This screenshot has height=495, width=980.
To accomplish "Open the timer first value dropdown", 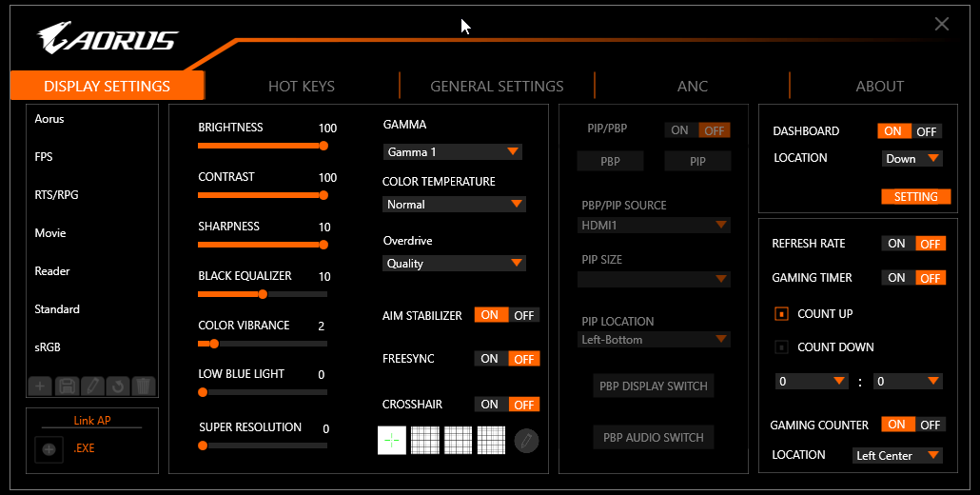I will 812,382.
